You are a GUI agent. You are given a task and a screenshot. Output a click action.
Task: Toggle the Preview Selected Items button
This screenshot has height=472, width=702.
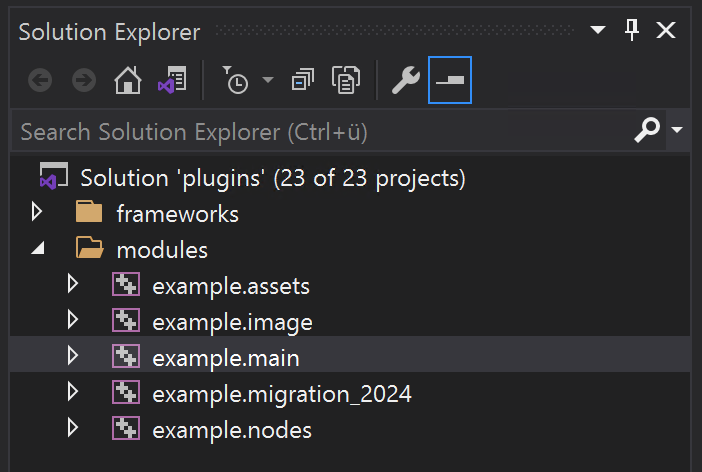click(450, 81)
